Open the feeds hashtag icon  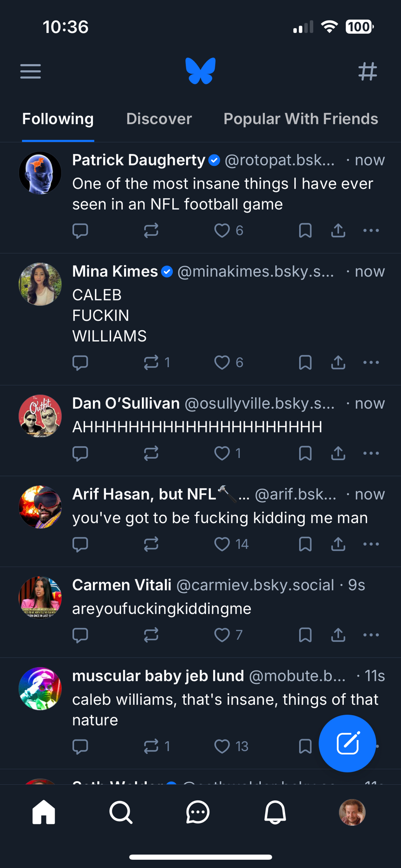[368, 71]
